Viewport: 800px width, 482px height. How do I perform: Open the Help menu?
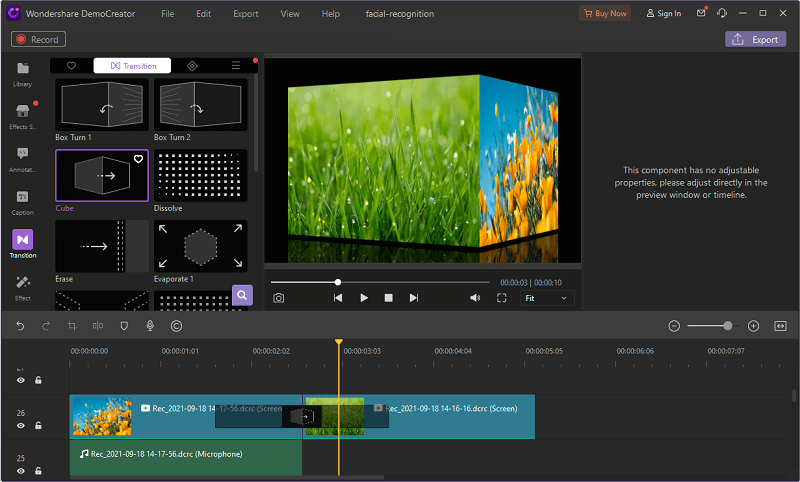pyautogui.click(x=331, y=14)
